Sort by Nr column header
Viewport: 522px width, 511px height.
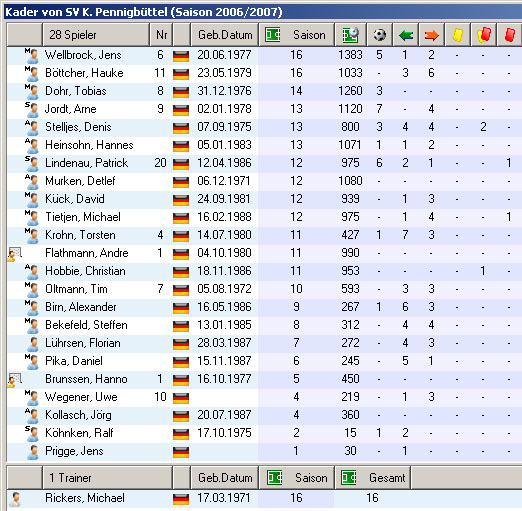click(x=161, y=35)
